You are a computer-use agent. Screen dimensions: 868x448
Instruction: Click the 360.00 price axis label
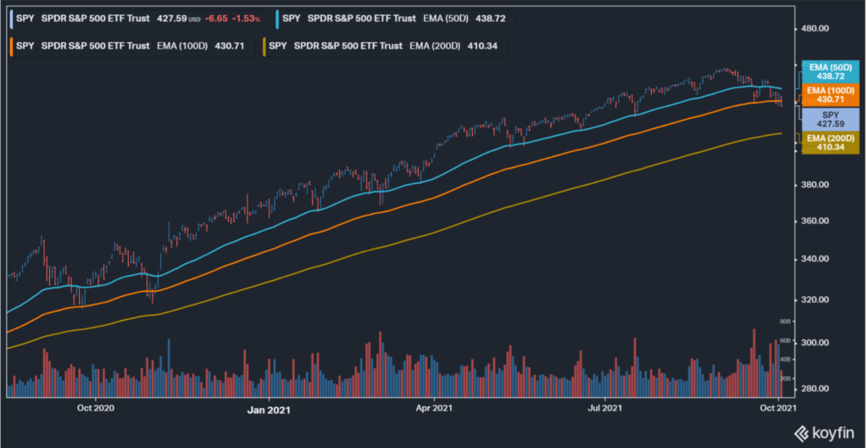tap(816, 221)
